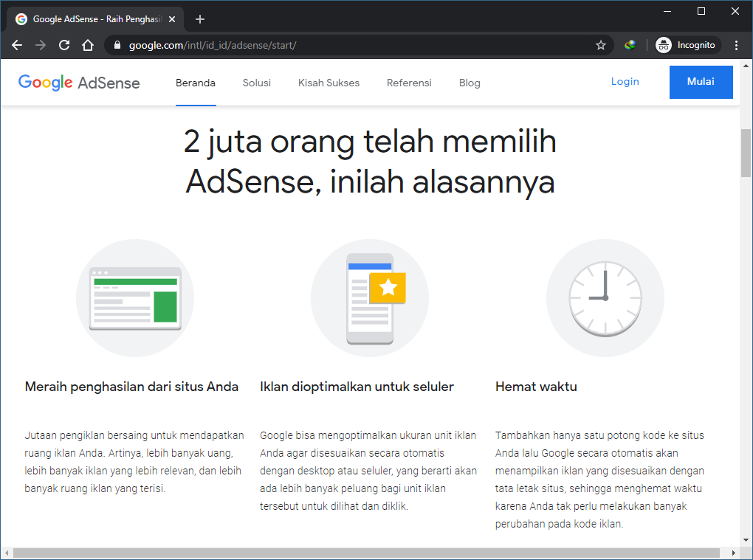
Task: Click paragraph starting 'Tambahkan hanya satu potong'
Action: tap(599, 480)
